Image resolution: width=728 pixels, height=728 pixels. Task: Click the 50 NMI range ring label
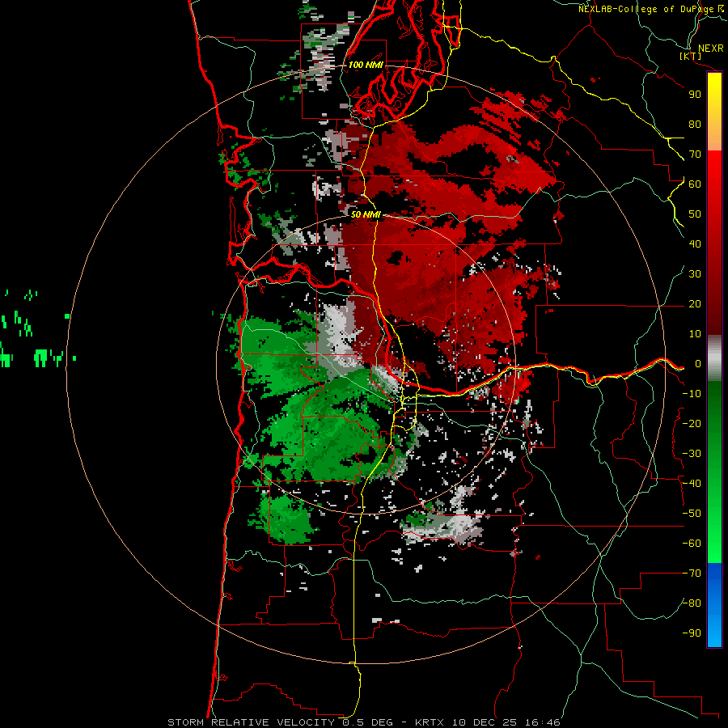(x=366, y=214)
